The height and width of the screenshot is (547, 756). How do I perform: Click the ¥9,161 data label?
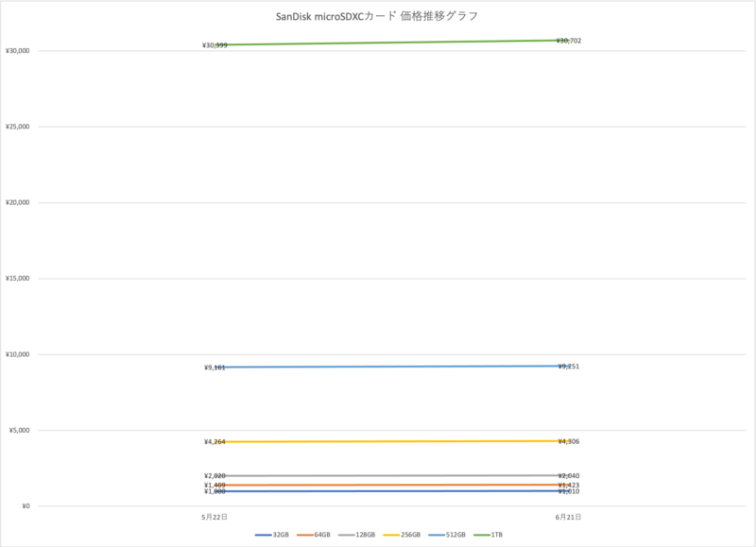215,368
